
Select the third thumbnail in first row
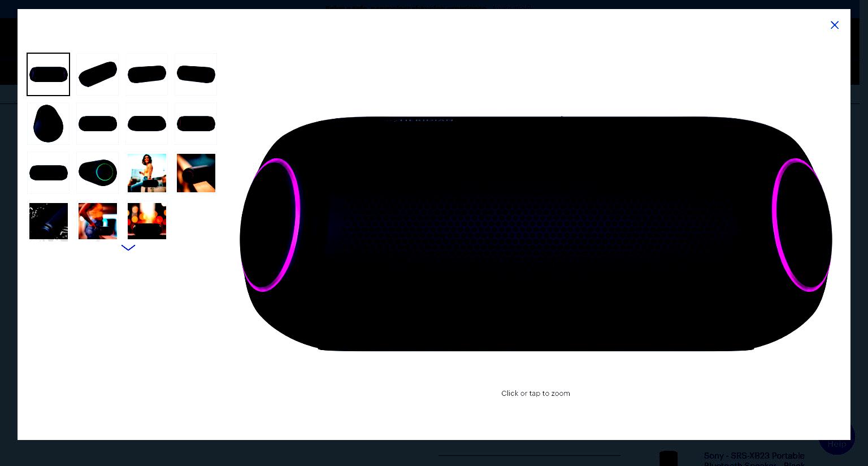tap(147, 74)
